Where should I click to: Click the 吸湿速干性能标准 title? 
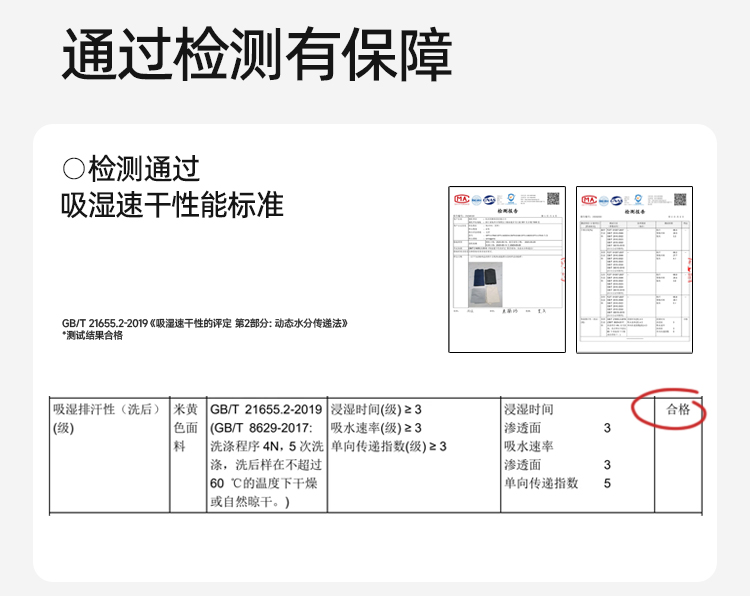(x=173, y=205)
